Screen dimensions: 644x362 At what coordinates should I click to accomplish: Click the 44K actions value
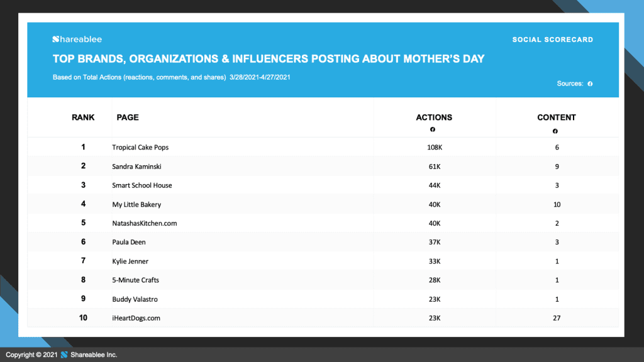pyautogui.click(x=435, y=185)
